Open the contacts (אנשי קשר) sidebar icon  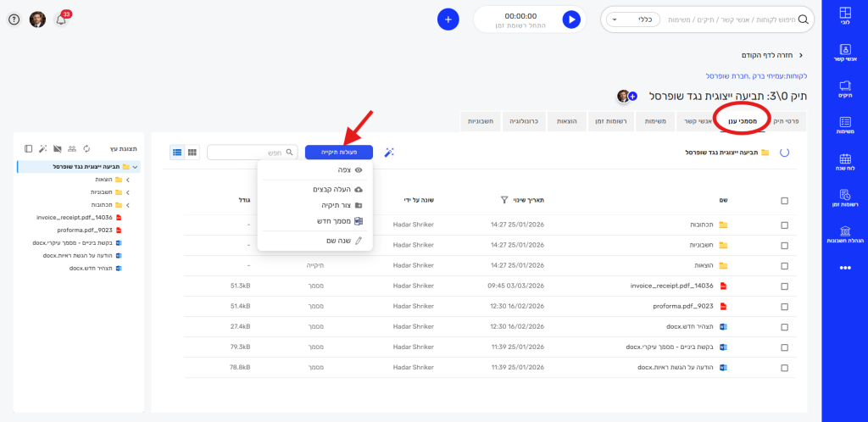click(x=844, y=53)
